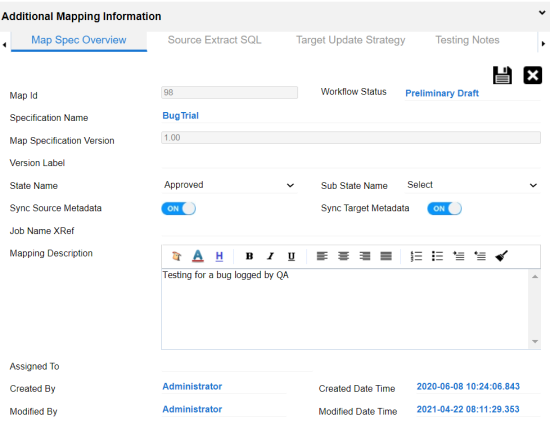Open the Testing Notes tab

coord(467,40)
